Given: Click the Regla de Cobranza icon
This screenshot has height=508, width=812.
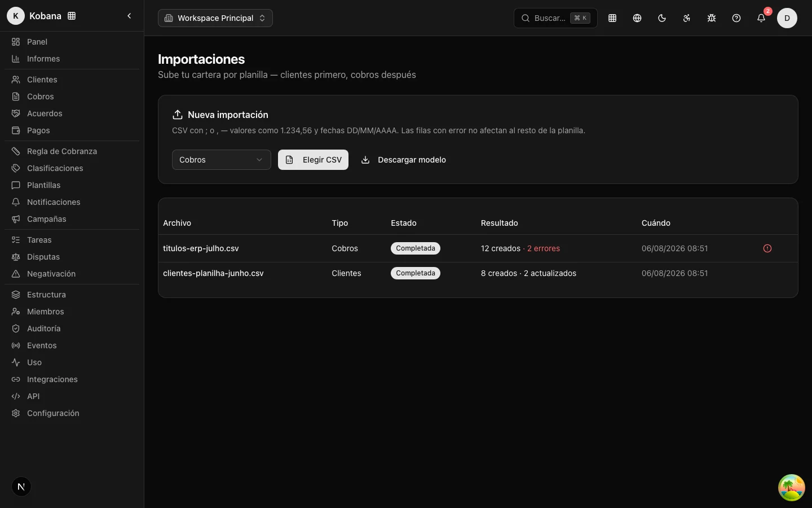Looking at the screenshot, I should (16, 151).
